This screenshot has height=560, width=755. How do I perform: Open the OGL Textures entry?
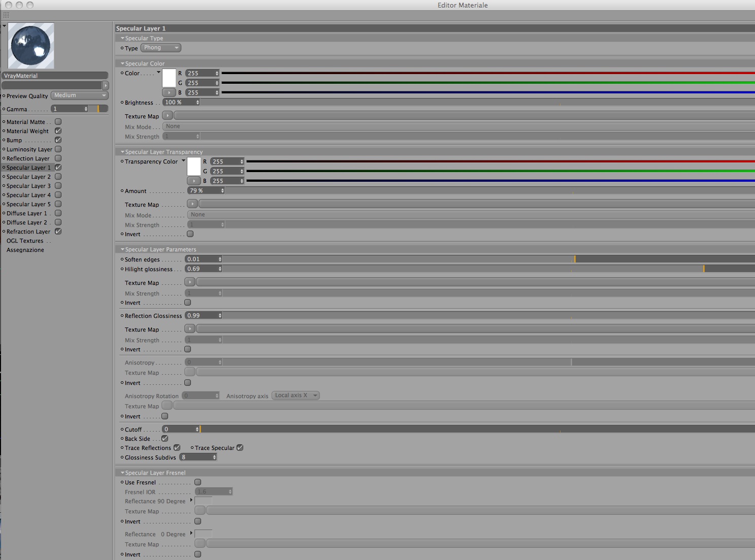pos(25,241)
